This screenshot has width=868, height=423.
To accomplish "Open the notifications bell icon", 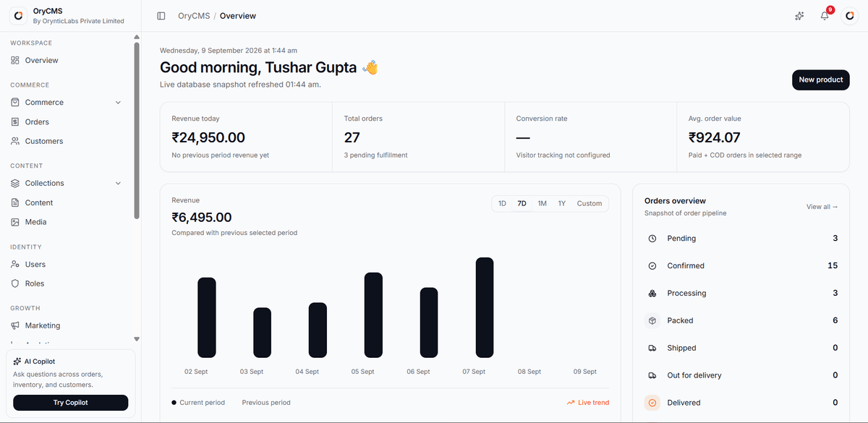I will coord(825,16).
